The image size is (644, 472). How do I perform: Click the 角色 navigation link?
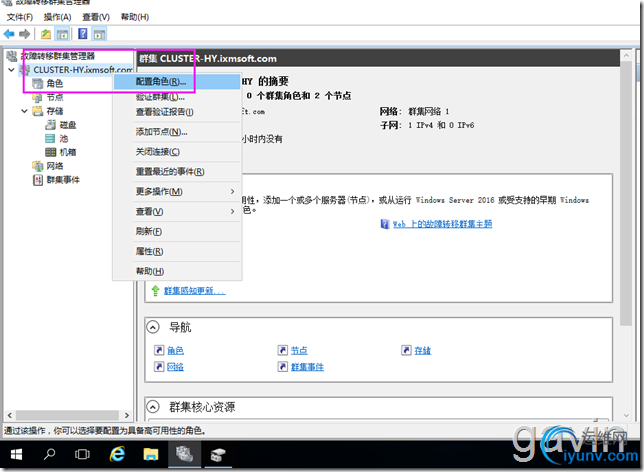pos(175,350)
